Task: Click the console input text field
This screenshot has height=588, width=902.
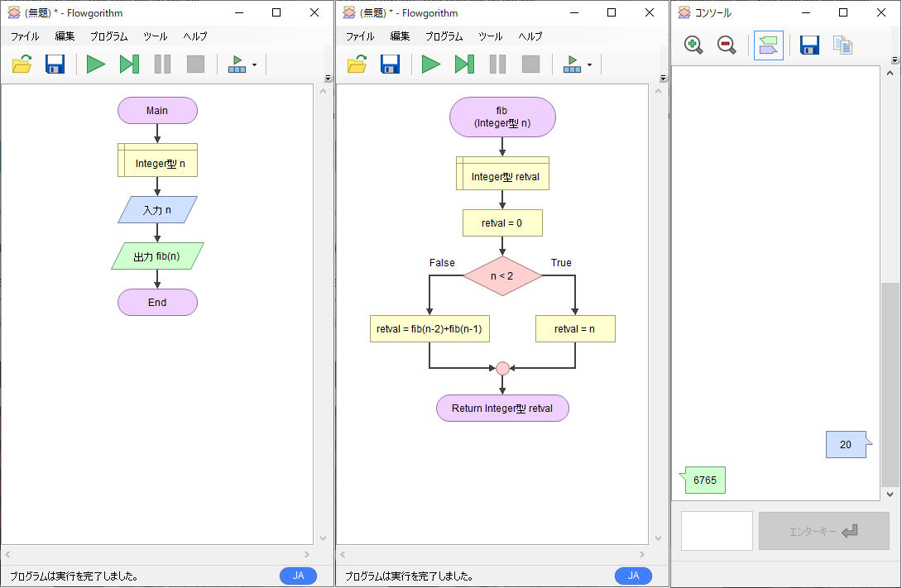Action: 717,531
